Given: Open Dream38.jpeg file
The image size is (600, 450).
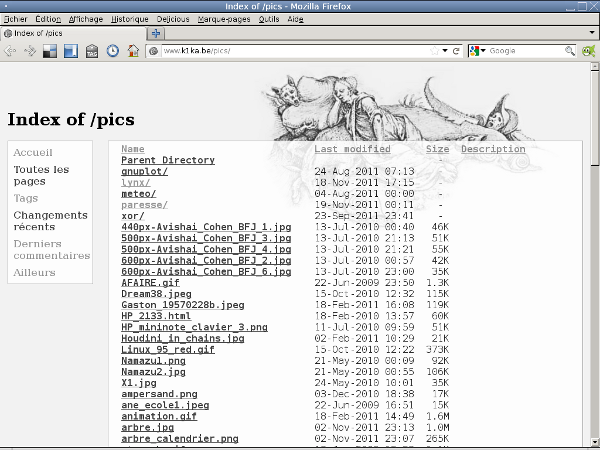Looking at the screenshot, I should [156, 294].
